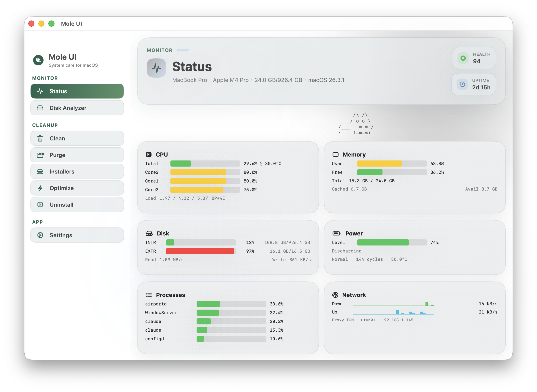Click the configd process bar
Screen dimensions: 537x392
pyautogui.click(x=231, y=339)
